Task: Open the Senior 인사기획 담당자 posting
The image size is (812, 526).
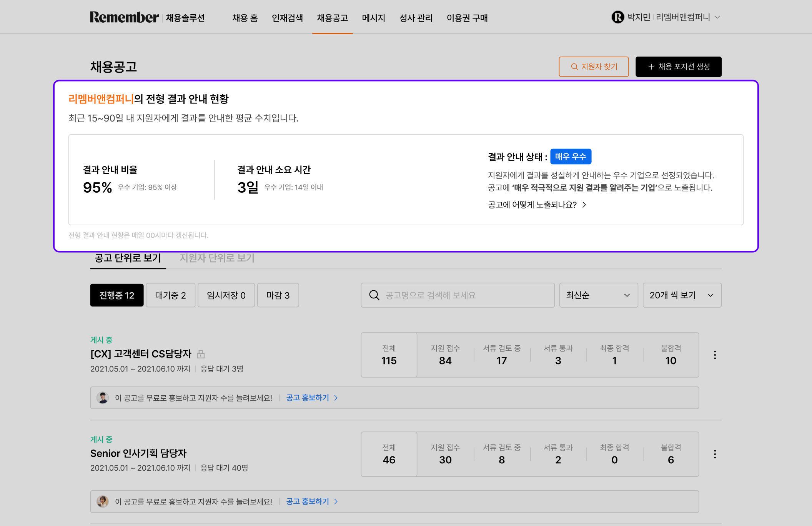Action: (138, 453)
